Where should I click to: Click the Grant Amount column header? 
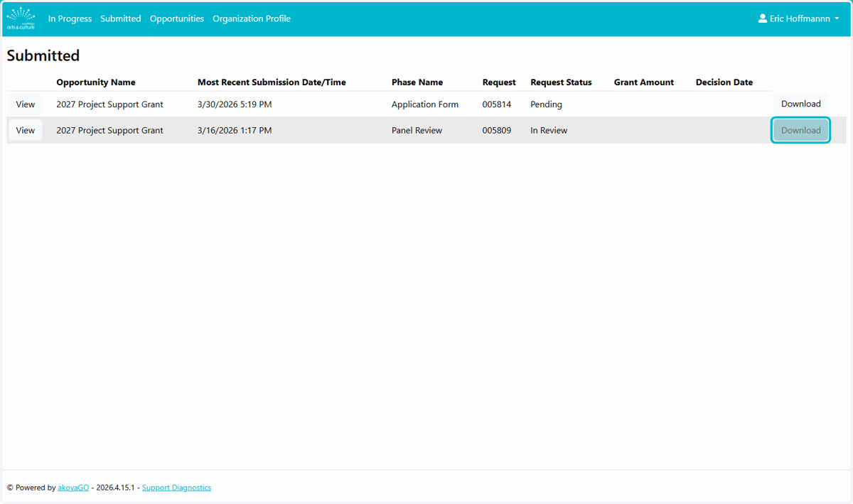[644, 82]
